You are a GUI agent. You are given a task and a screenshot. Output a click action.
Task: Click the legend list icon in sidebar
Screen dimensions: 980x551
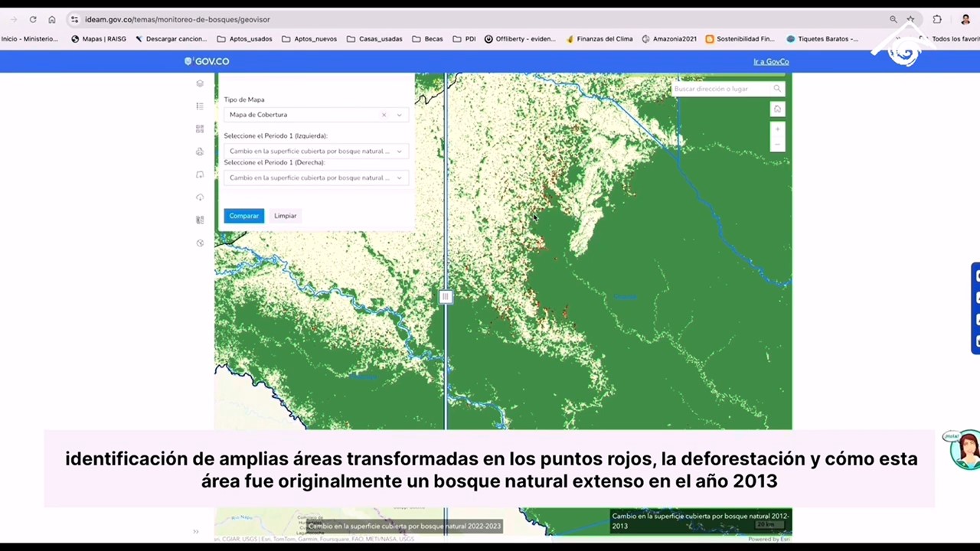point(200,106)
